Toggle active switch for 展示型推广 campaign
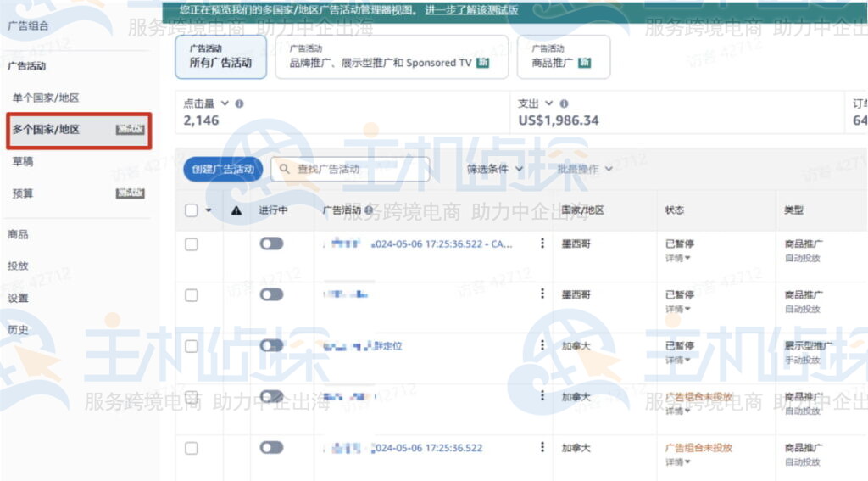 tap(271, 346)
